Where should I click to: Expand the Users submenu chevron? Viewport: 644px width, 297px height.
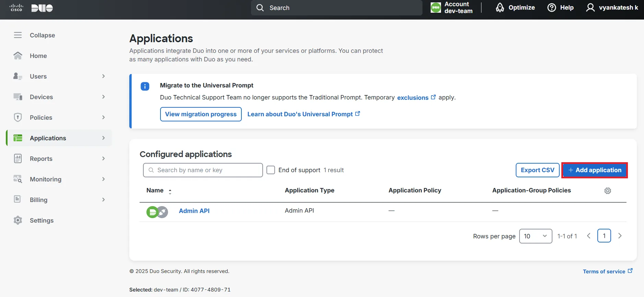click(x=104, y=76)
